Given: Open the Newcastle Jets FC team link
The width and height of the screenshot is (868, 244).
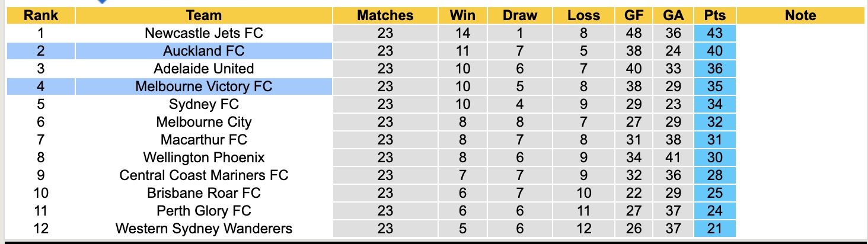Looking at the screenshot, I should click(203, 33).
